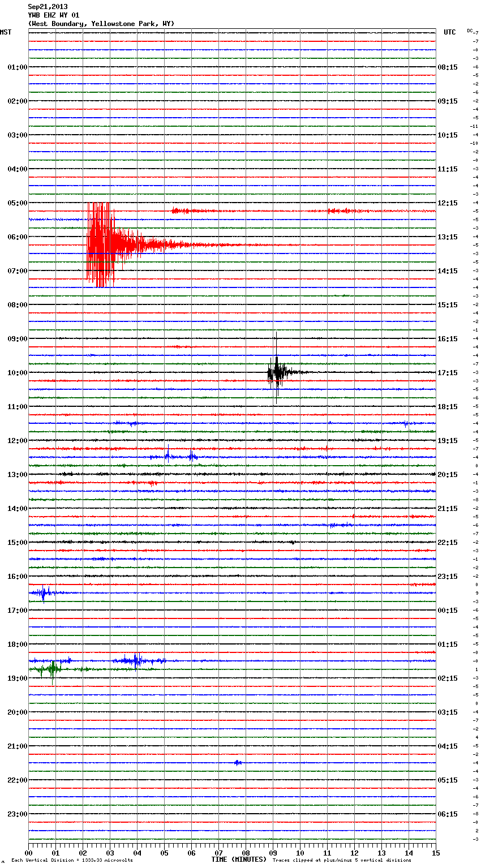
Task: Click the 10:00 MST time label
Action: tap(18, 373)
